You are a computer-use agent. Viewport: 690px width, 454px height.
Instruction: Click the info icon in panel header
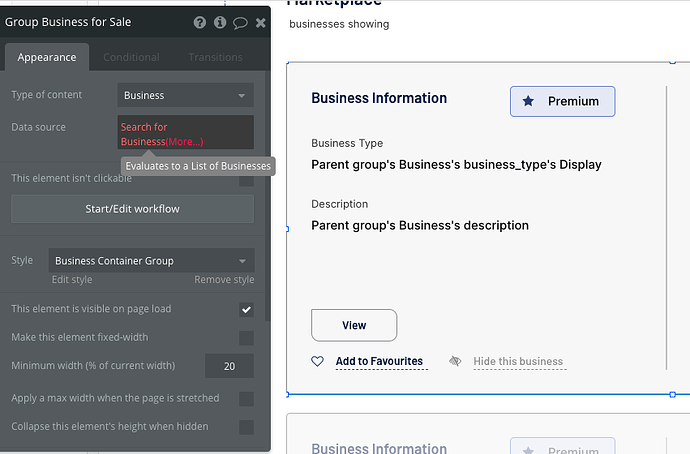pyautogui.click(x=220, y=22)
